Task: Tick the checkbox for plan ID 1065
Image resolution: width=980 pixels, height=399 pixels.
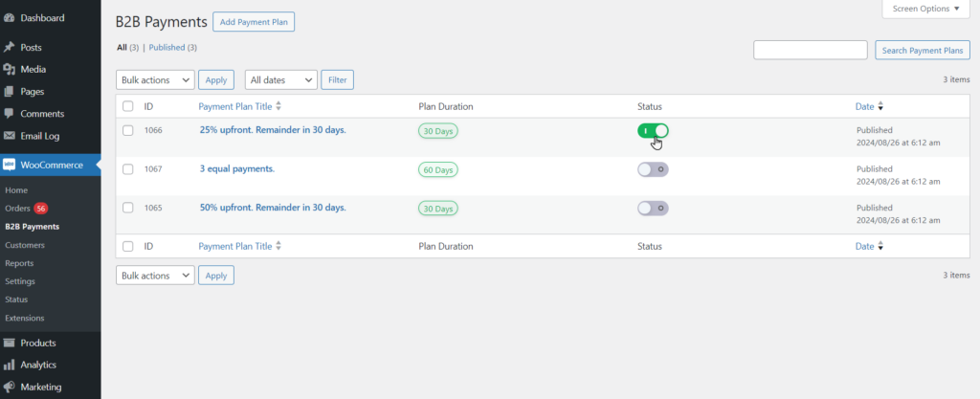Action: tap(128, 208)
